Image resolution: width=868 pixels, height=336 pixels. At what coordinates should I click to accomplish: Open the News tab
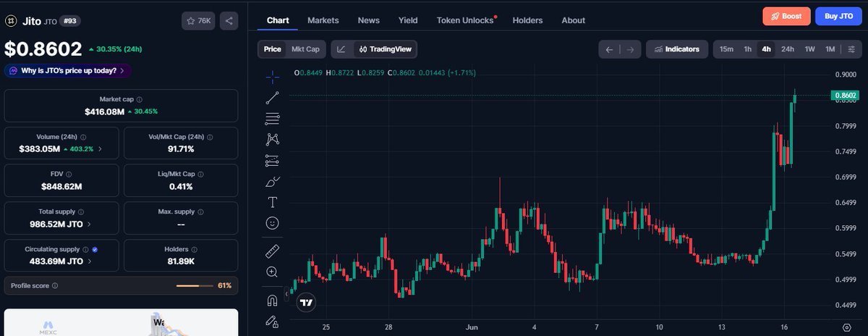click(369, 20)
